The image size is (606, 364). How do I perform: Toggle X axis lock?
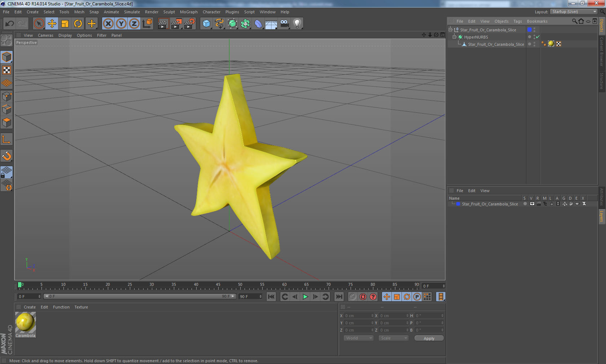pyautogui.click(x=108, y=24)
